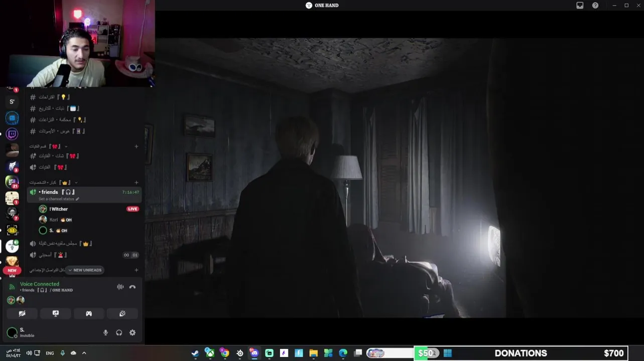
Task: Toggle noise suppression waveform icon
Action: click(120, 287)
